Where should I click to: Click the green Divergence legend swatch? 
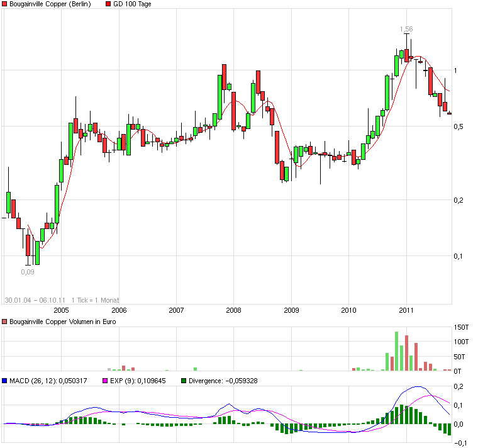pyautogui.click(x=184, y=381)
